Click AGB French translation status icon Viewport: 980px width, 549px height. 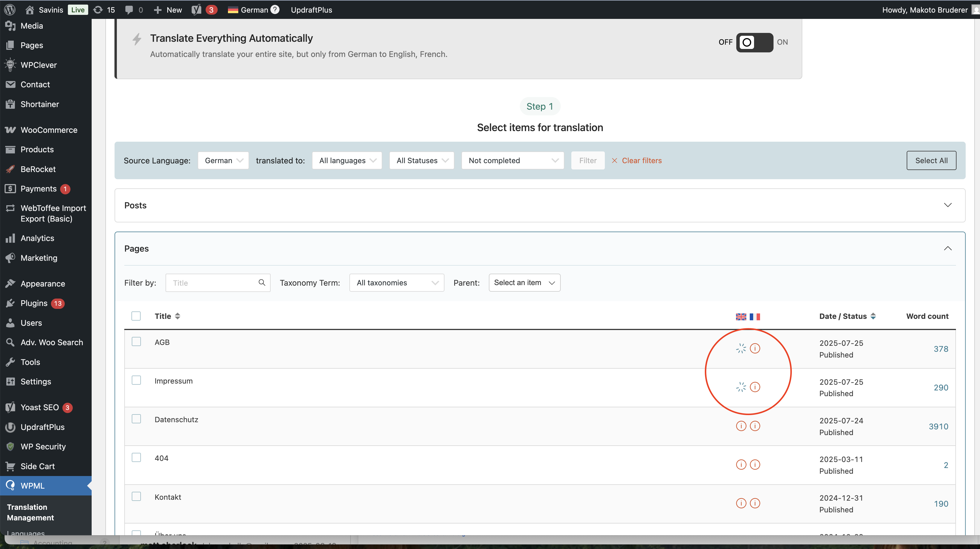(x=755, y=348)
